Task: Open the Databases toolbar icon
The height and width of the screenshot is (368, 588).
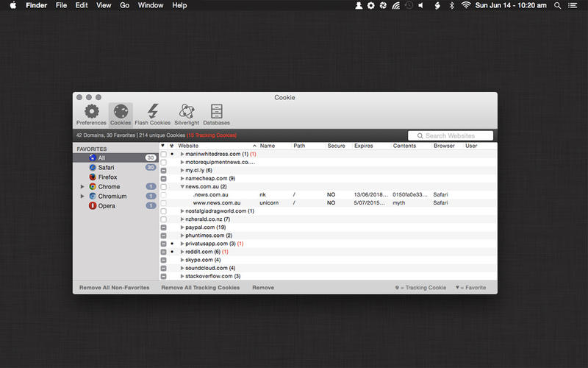Action: tap(216, 114)
